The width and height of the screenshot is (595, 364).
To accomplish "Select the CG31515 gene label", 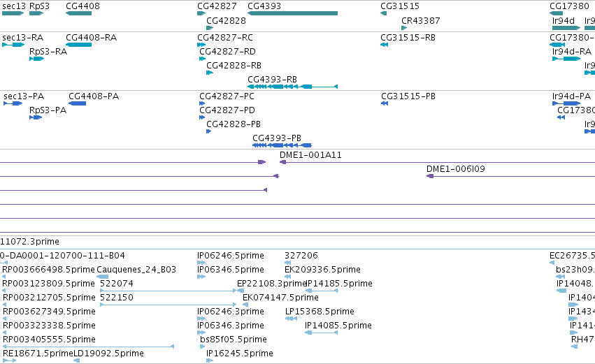I will [400, 6].
